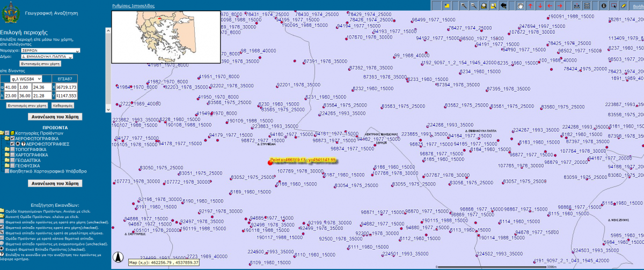Image resolution: width=644 pixels, height=270 pixels.
Task: Pan map up with red up arrow
Action: 530,5
